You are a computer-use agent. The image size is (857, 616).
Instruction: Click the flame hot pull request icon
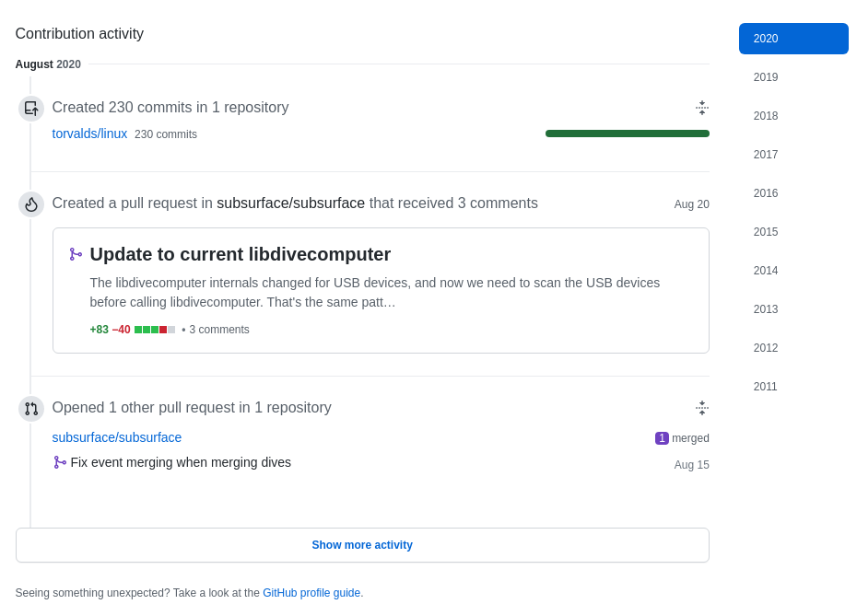coord(31,204)
